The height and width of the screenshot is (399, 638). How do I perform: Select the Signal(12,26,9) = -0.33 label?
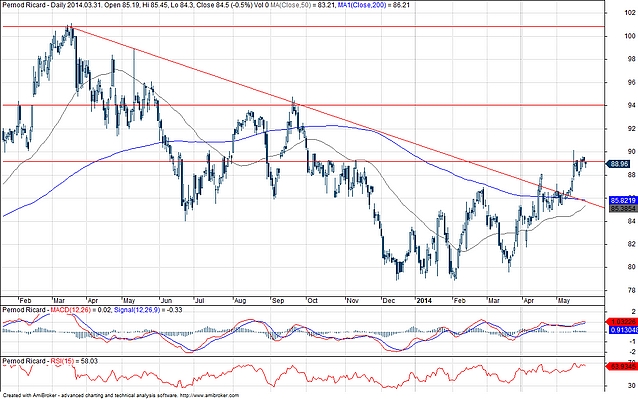[x=148, y=310]
